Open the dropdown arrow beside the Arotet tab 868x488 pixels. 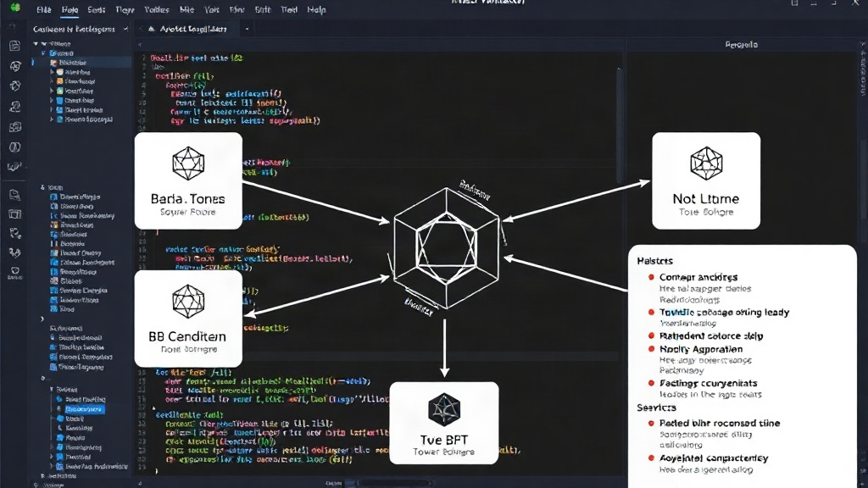point(247,29)
